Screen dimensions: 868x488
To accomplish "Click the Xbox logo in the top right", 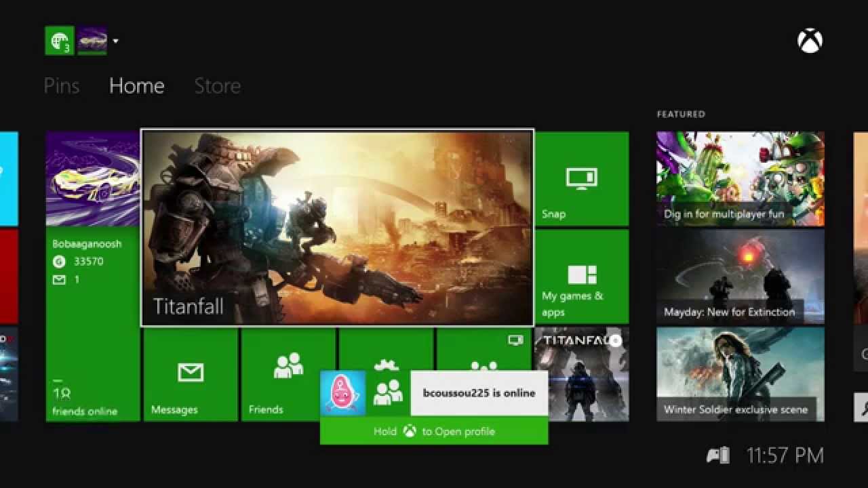I will pos(810,41).
